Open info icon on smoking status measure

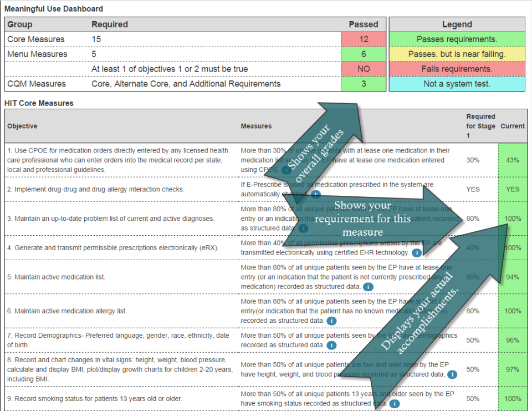click(395, 403)
